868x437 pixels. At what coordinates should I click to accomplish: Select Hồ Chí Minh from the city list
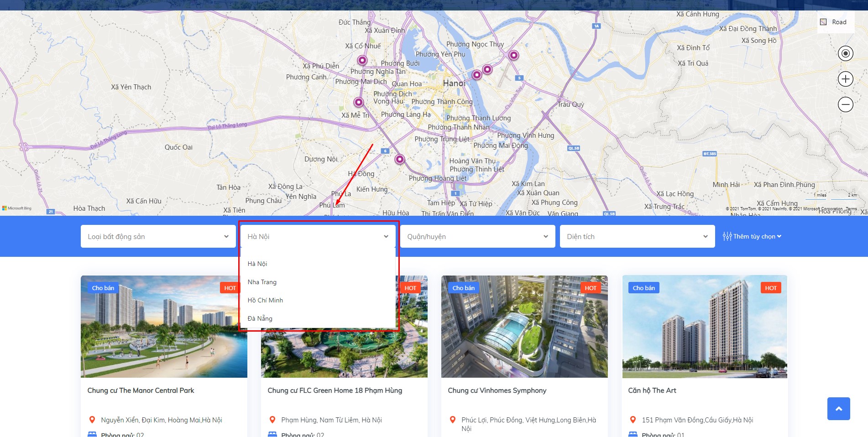tap(318, 300)
